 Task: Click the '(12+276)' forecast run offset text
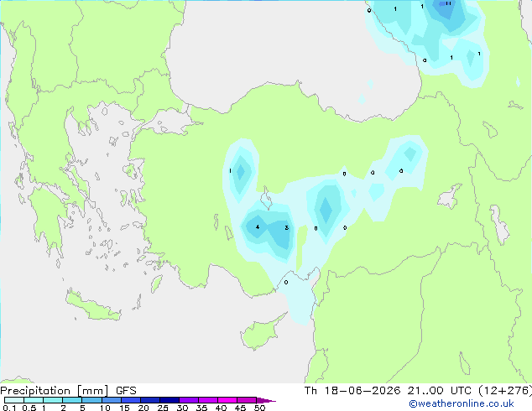point(505,391)
